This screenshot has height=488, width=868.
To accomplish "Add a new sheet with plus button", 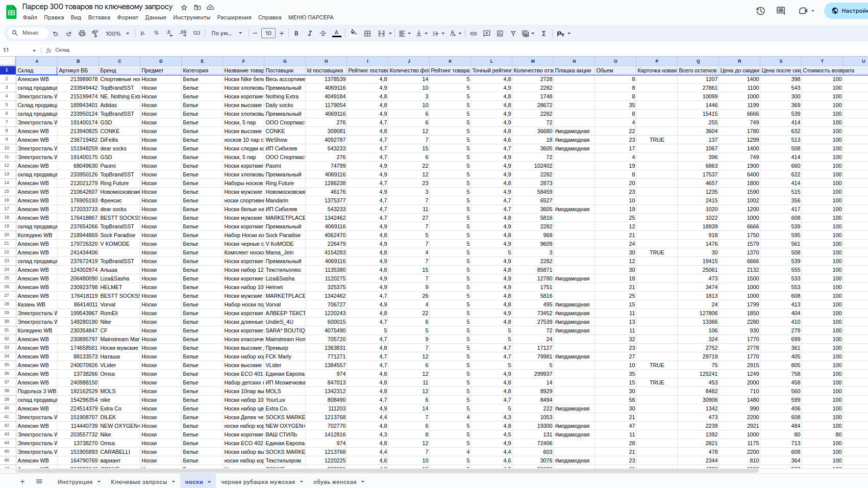I will pyautogui.click(x=22, y=481).
